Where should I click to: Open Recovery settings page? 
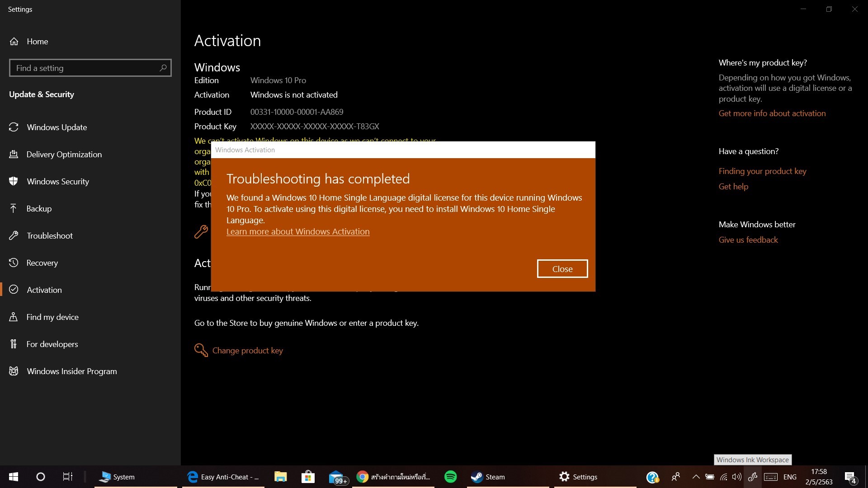point(90,263)
